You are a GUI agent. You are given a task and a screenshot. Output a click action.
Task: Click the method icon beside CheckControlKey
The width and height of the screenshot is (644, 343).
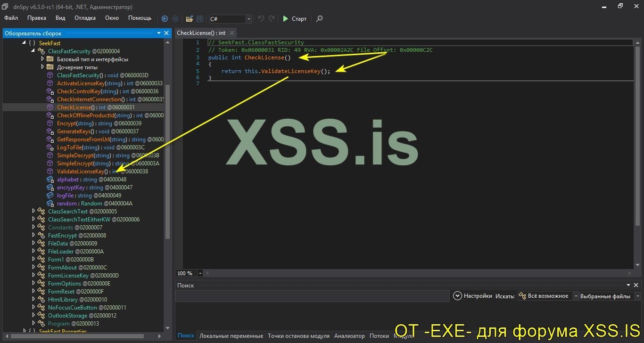(50, 91)
